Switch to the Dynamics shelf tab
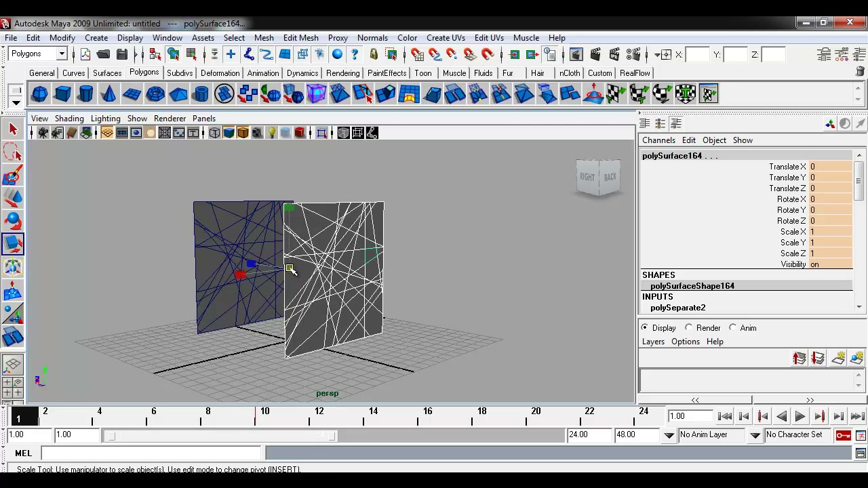This screenshot has width=868, height=488. pos(302,73)
